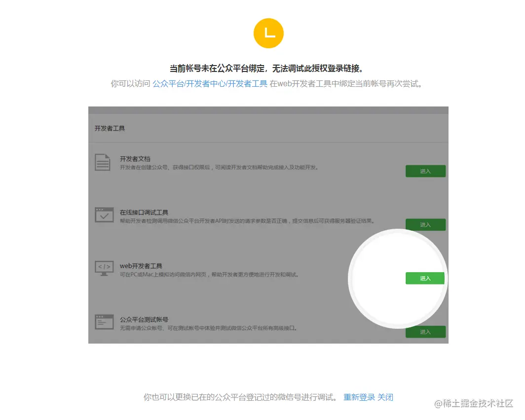Click the web开发者工具 title text
This screenshot has width=525, height=420.
coord(141,266)
